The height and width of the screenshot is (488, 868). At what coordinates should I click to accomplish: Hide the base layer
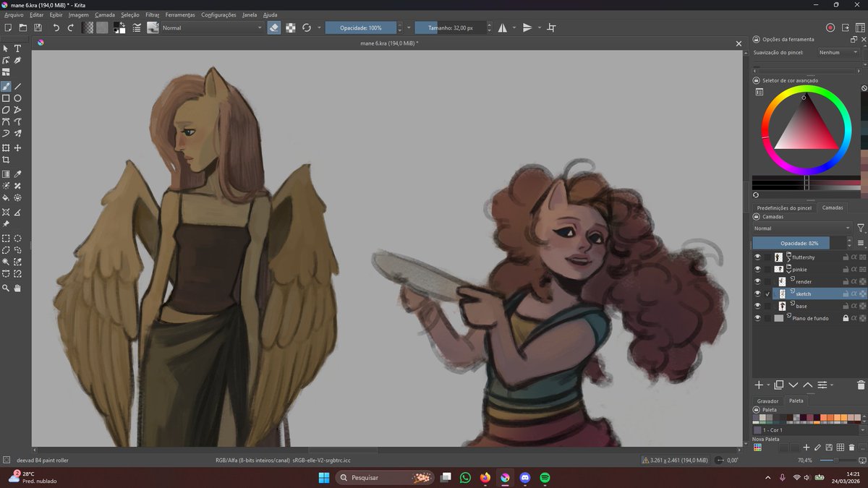[758, 306]
